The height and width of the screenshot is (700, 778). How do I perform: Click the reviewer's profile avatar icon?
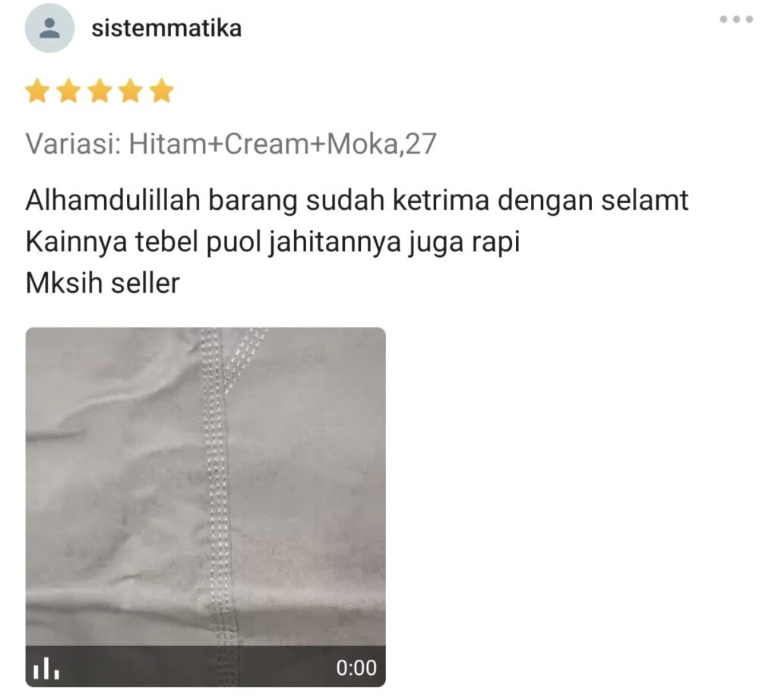pos(49,28)
